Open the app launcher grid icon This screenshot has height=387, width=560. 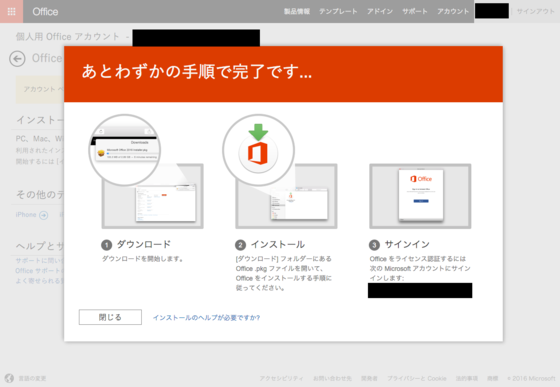click(x=11, y=11)
